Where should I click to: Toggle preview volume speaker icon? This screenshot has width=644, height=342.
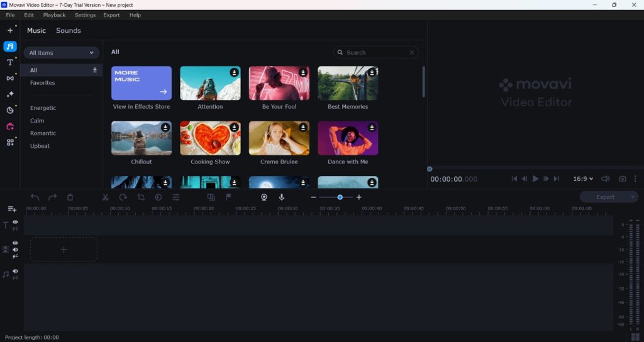(606, 179)
